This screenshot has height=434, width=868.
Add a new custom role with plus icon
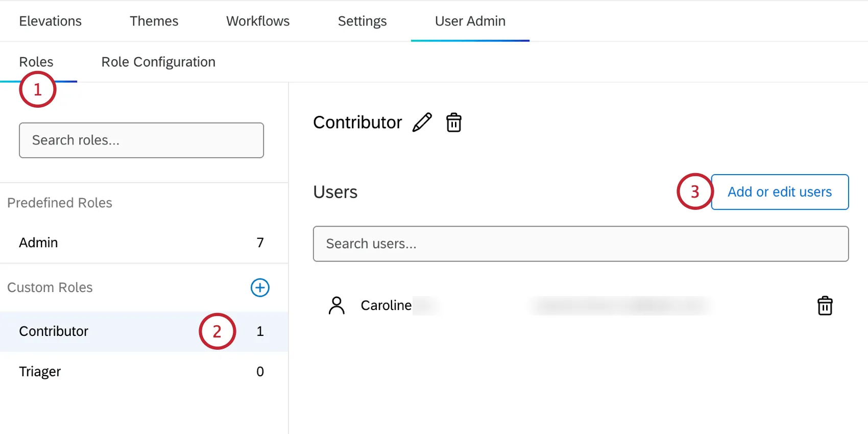point(260,287)
